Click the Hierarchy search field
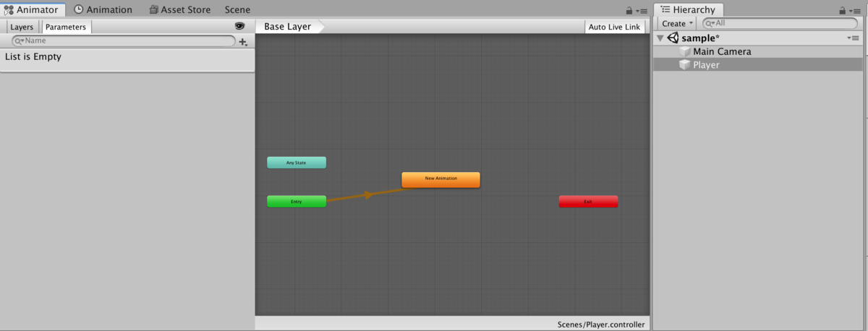This screenshot has width=868, height=331. (780, 23)
